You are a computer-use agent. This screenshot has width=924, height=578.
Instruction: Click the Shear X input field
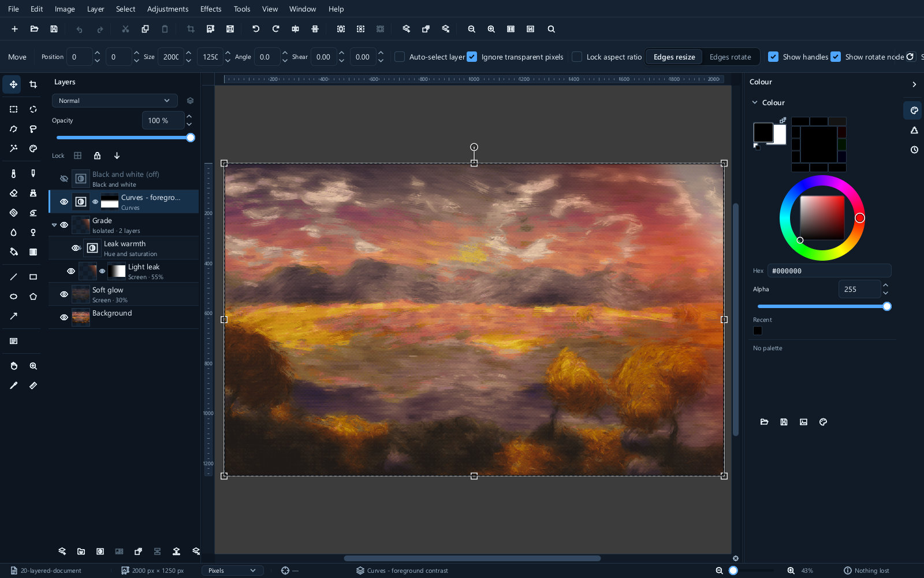click(x=324, y=57)
